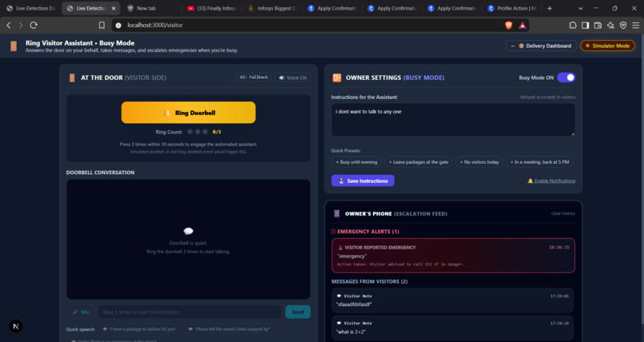Click Save Instructions button

(x=363, y=181)
